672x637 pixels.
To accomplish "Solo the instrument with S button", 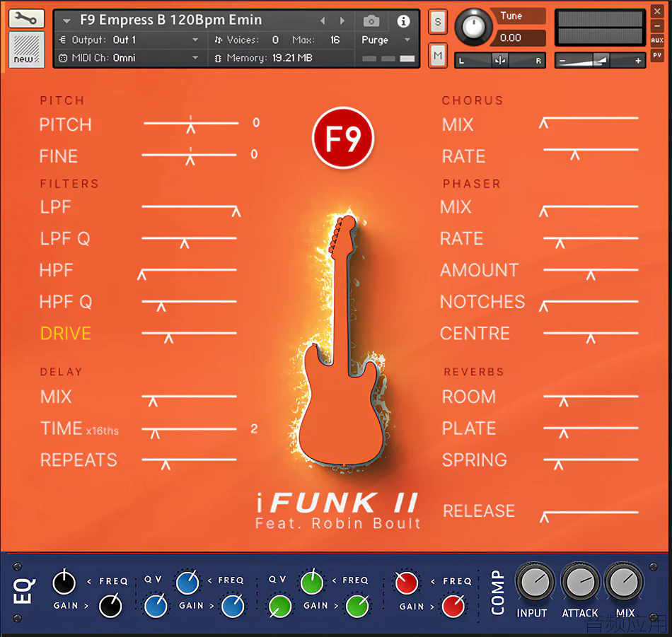I will (x=438, y=21).
